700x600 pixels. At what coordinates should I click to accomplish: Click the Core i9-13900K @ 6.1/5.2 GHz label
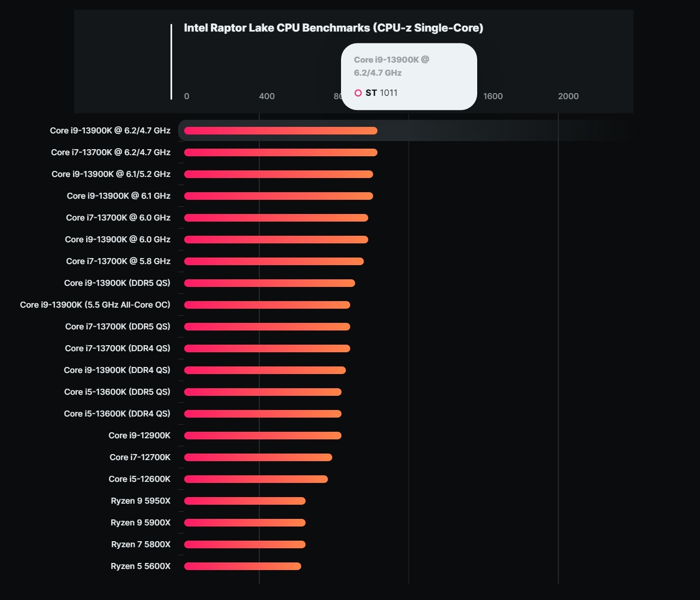(111, 174)
